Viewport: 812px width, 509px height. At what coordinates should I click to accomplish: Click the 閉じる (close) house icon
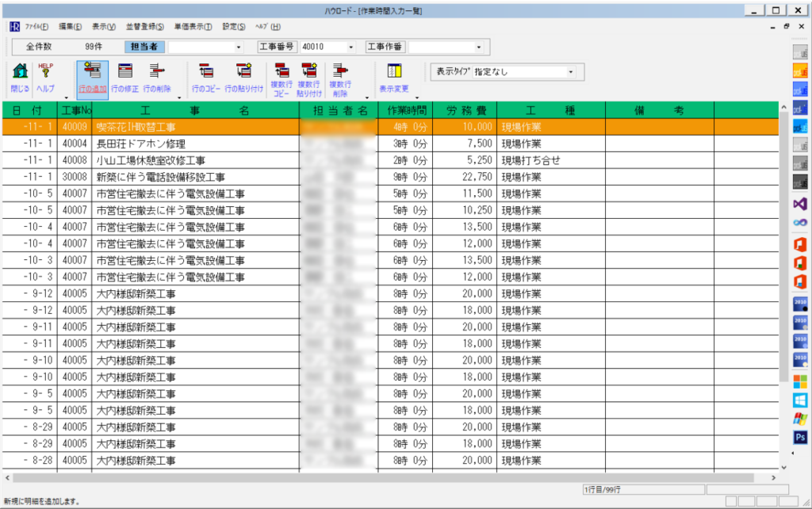[x=20, y=76]
